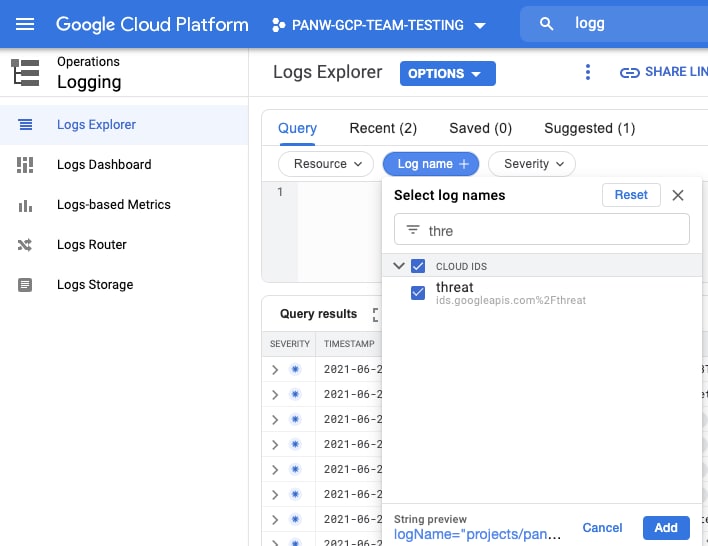Close the Select log names panel
Screen dimensions: 708x546
(x=677, y=195)
